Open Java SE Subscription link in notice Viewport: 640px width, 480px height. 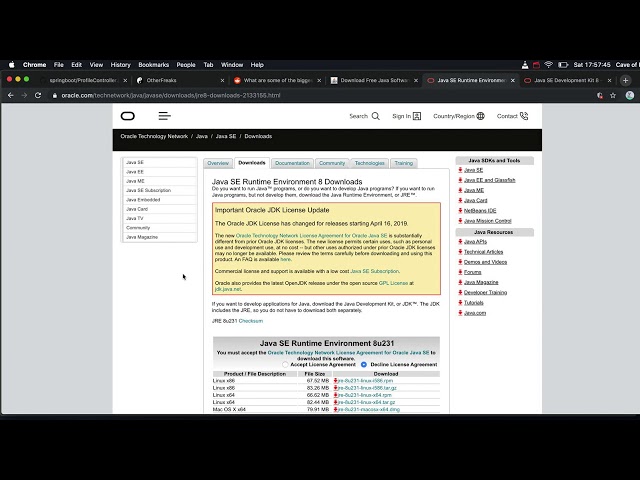click(374, 271)
